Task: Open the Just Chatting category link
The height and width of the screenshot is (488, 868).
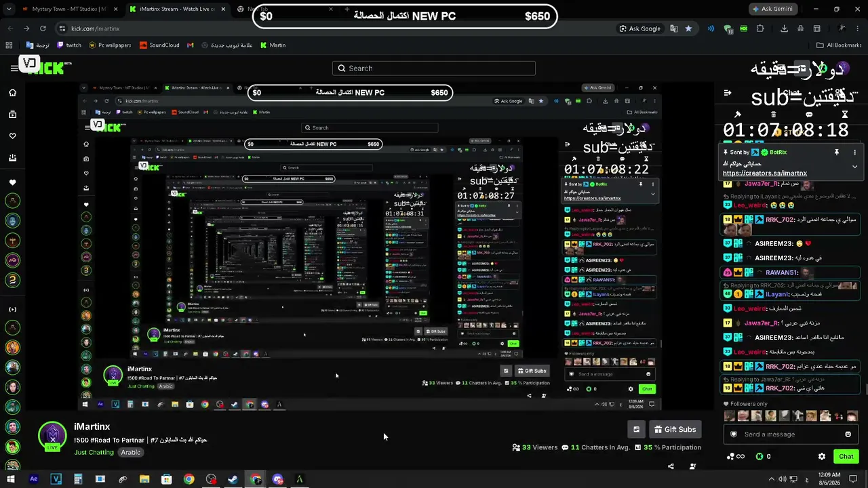Action: point(94,452)
